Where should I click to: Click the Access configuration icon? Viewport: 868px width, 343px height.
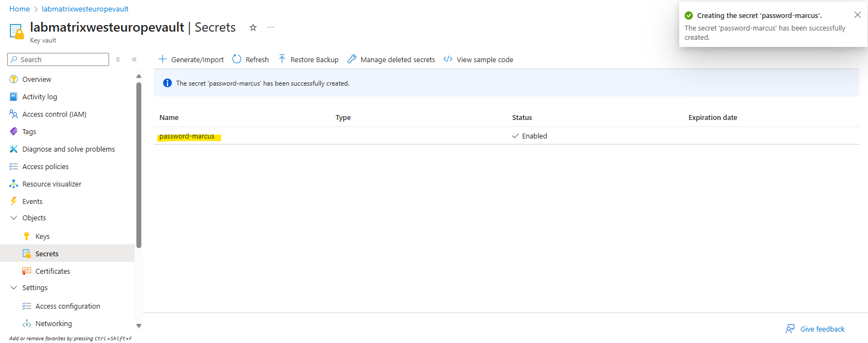tap(27, 306)
